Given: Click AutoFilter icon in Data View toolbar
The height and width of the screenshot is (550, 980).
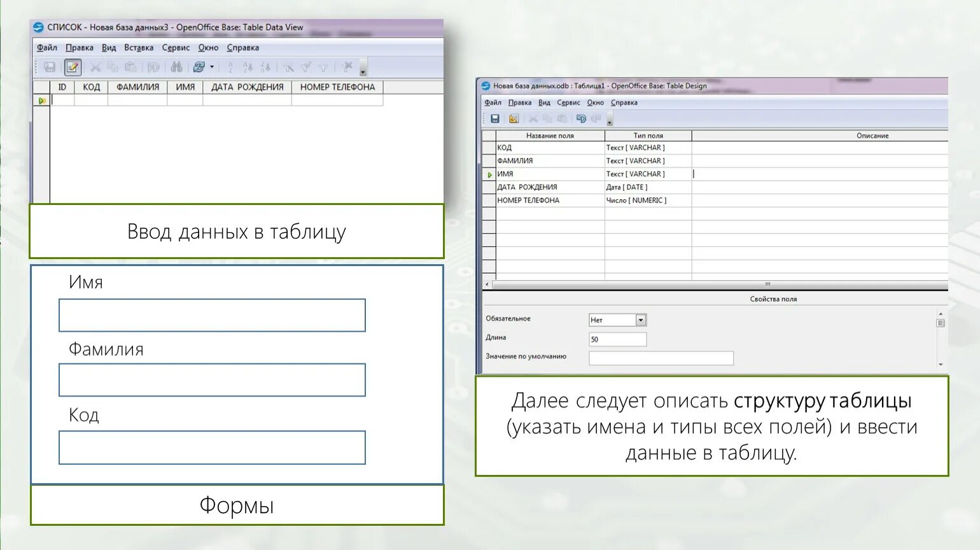Looking at the screenshot, I should pyautogui.click(x=288, y=67).
